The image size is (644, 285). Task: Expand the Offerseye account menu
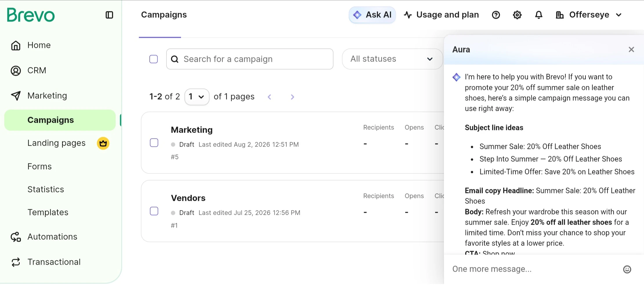click(618, 15)
